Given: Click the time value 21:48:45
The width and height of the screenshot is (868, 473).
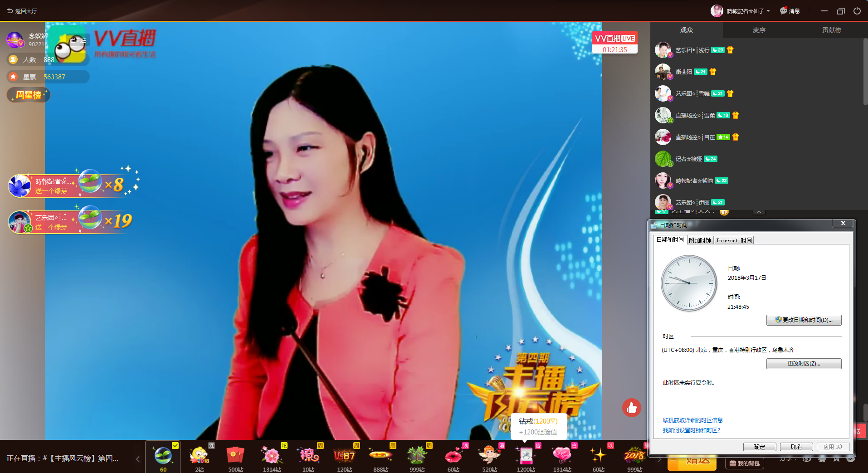Looking at the screenshot, I should [x=738, y=307].
